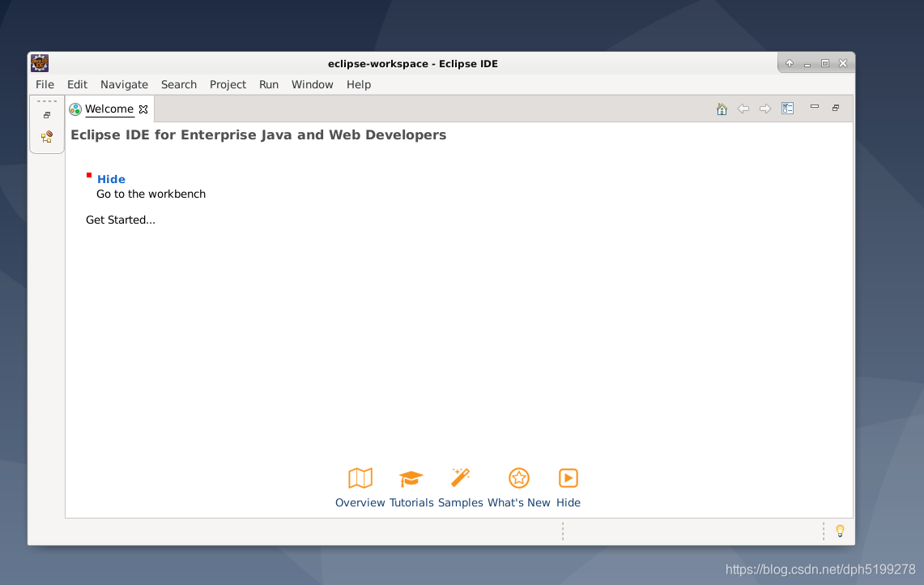Go to the Welcome home icon in toolbar

coord(722,108)
